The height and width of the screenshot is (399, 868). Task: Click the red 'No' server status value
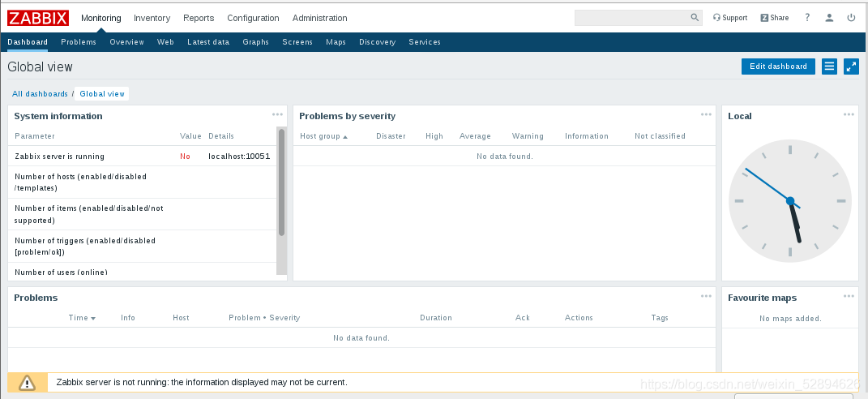coord(185,157)
